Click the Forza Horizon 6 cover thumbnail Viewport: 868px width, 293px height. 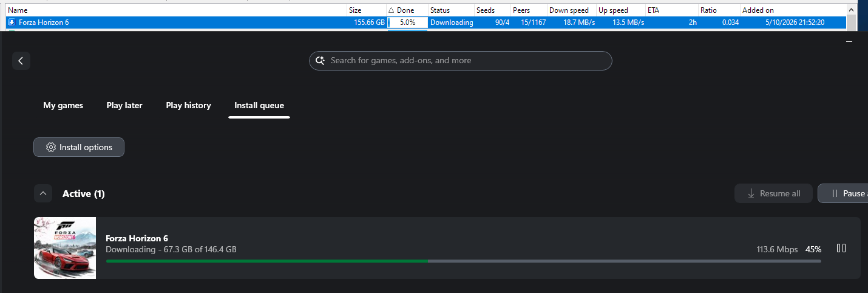(x=65, y=248)
